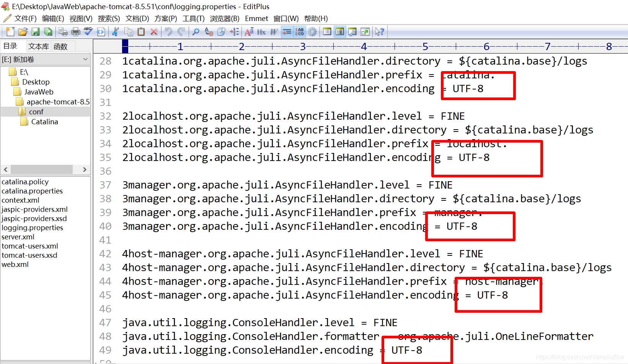Open Print Preview from toolbar
This screenshot has width=628, height=364.
(63, 32)
